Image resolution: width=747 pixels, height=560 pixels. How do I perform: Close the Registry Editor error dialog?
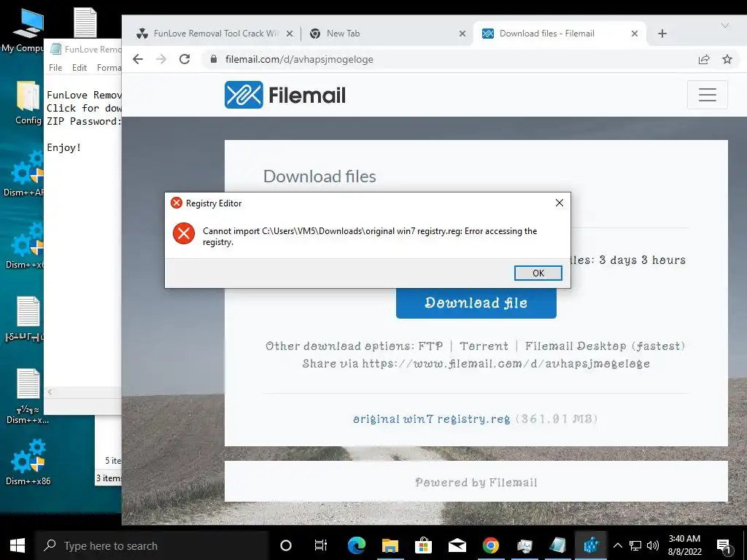point(560,203)
